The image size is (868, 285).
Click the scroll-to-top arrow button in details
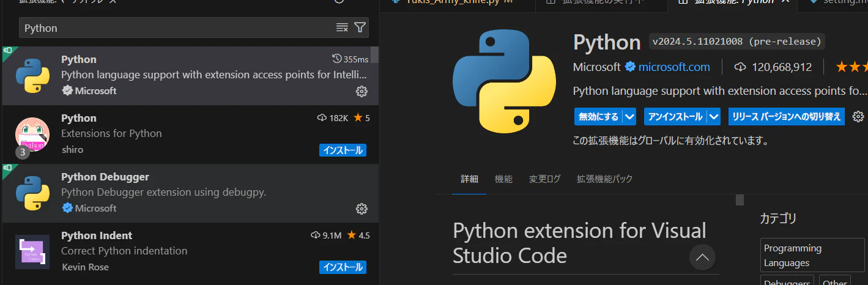point(702,257)
